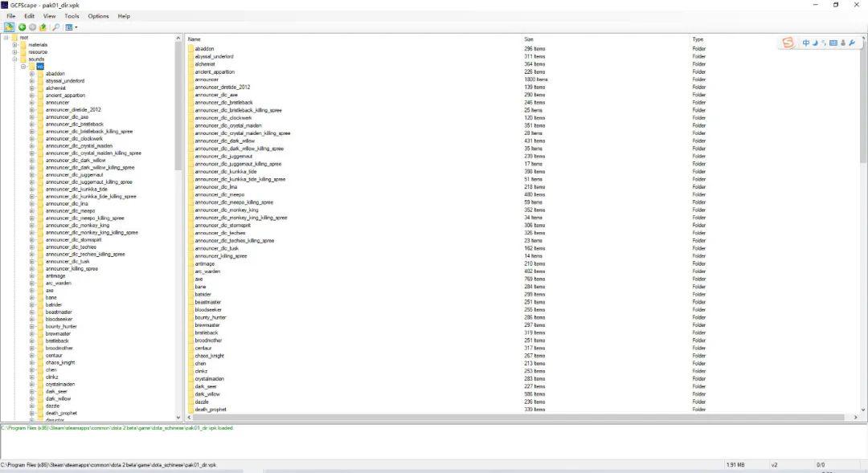Click the user account icon on input bar

[x=843, y=43]
